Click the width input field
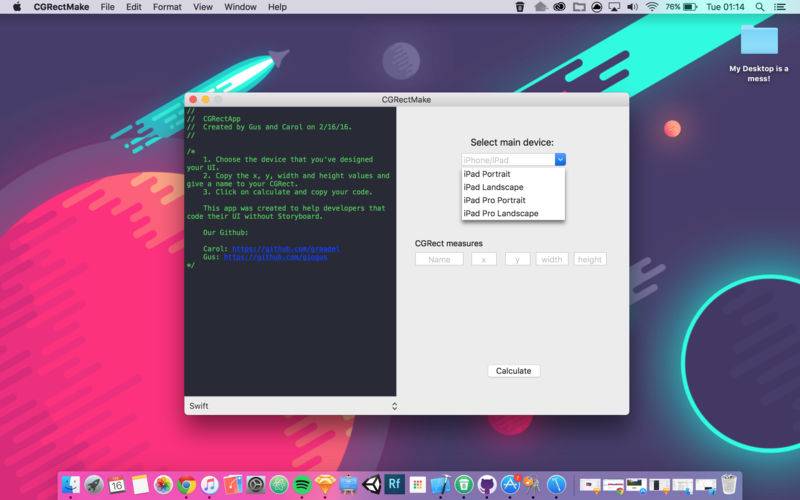 point(552,259)
